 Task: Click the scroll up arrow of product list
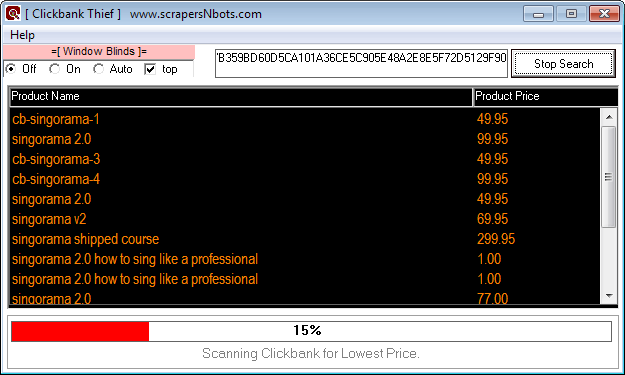(609, 117)
